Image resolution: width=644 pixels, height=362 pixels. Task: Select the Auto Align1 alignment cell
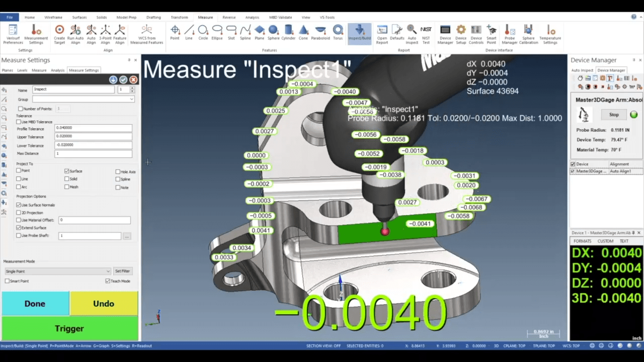(625, 171)
